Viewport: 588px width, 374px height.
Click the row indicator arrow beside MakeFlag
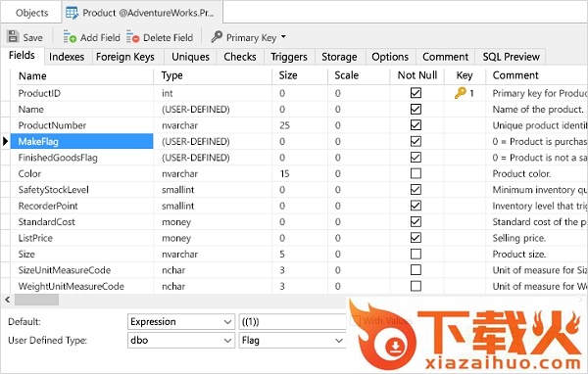tap(5, 141)
